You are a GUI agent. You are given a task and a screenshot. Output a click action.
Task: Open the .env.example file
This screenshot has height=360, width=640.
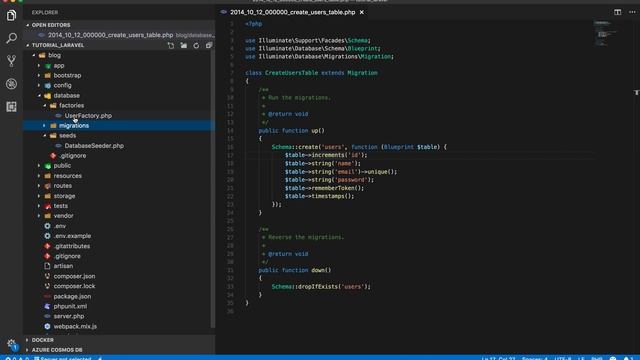(72, 236)
